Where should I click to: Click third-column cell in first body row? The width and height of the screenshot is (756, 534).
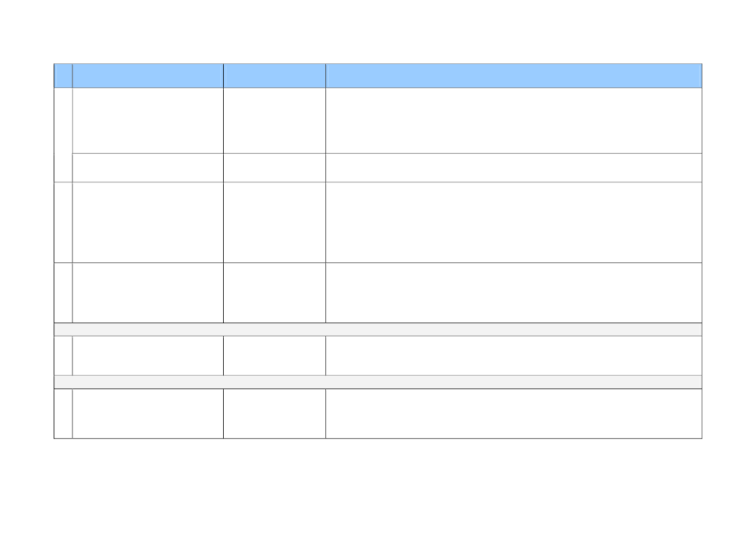click(274, 120)
